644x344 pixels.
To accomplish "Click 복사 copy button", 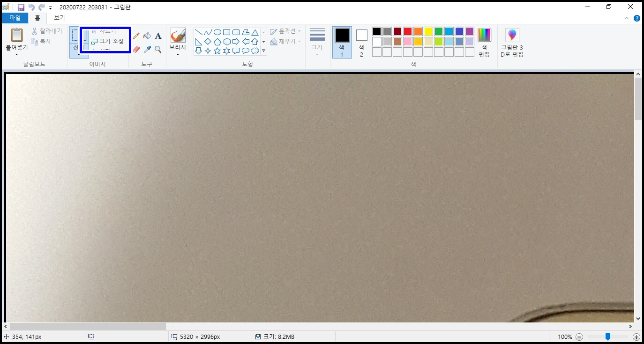I will point(41,41).
